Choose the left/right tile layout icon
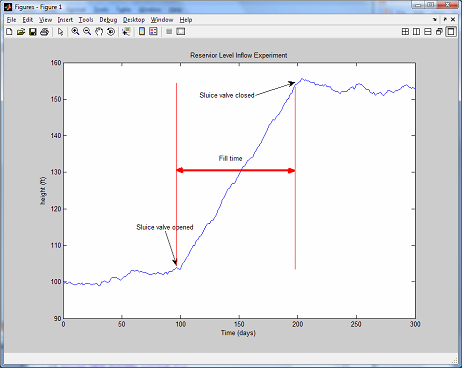The height and width of the screenshot is (370, 463). click(x=416, y=32)
